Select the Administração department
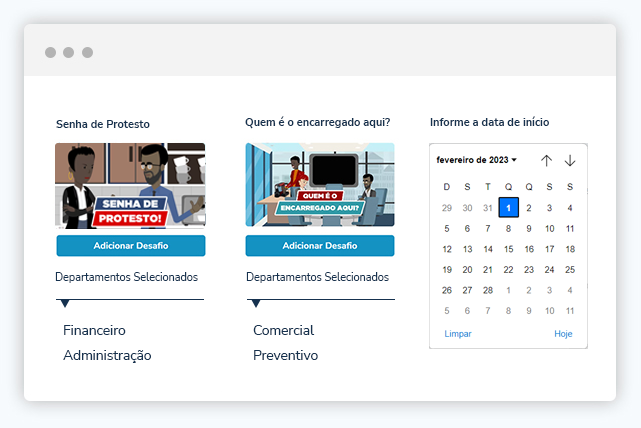The width and height of the screenshot is (641, 428). pos(107,355)
